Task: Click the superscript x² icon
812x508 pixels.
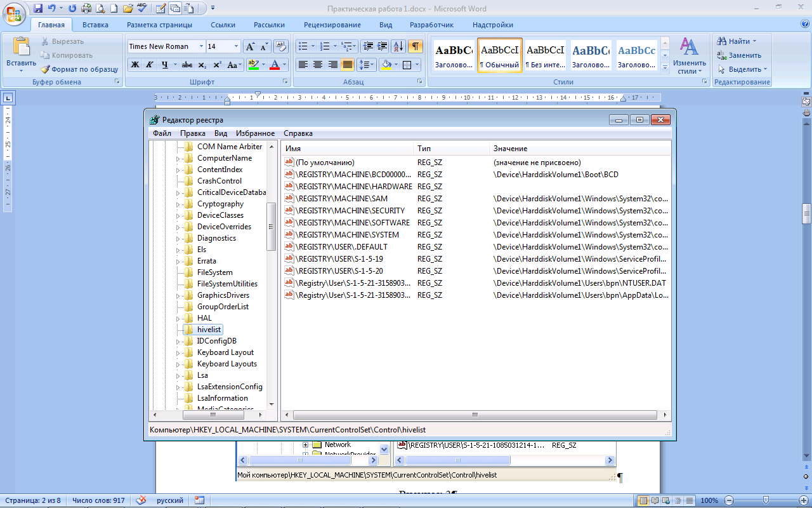Action: point(217,65)
